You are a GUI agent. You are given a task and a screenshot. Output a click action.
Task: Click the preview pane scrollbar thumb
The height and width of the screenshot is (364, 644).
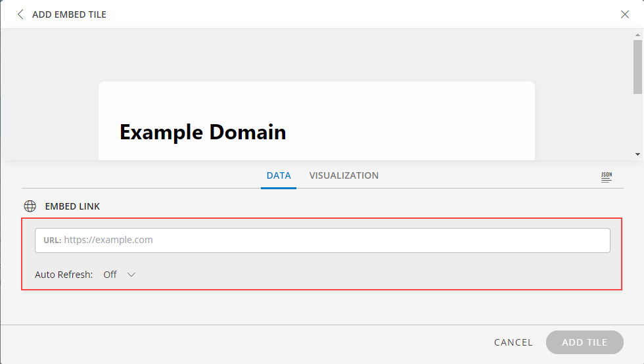[x=637, y=67]
